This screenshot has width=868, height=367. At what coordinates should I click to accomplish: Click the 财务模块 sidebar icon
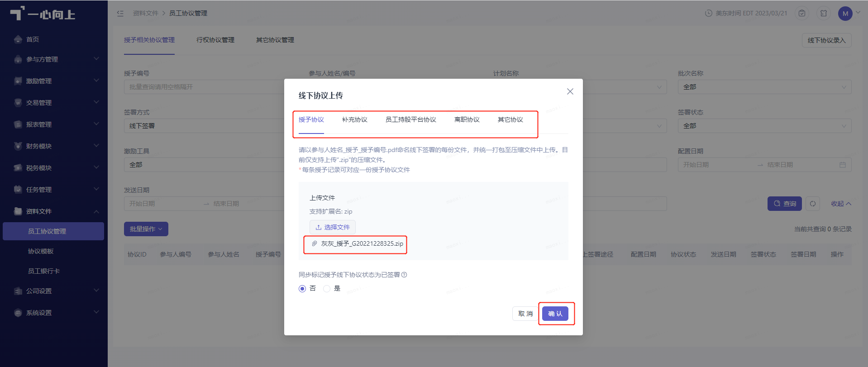tap(18, 146)
